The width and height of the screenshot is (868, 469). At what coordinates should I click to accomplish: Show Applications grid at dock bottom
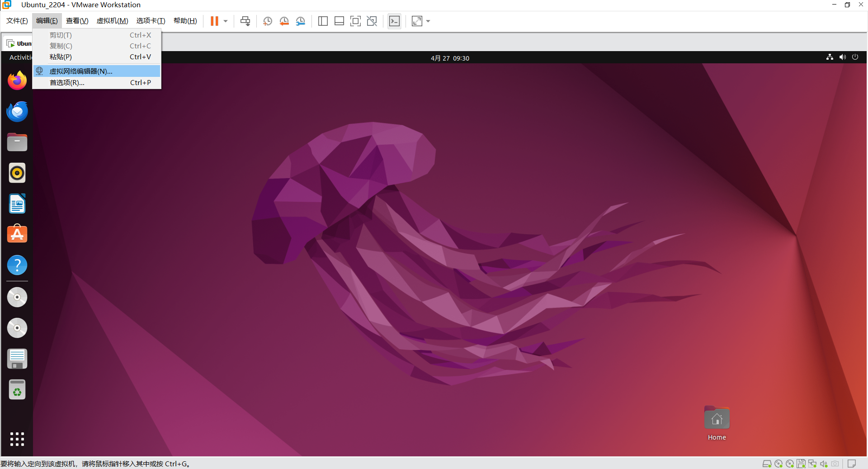click(x=17, y=439)
